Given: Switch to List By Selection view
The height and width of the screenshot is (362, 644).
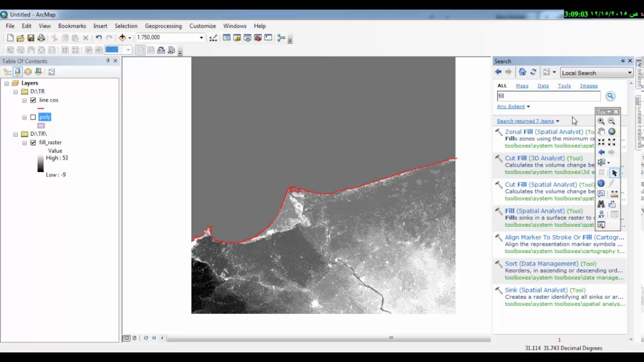Looking at the screenshot, I should coord(38,72).
